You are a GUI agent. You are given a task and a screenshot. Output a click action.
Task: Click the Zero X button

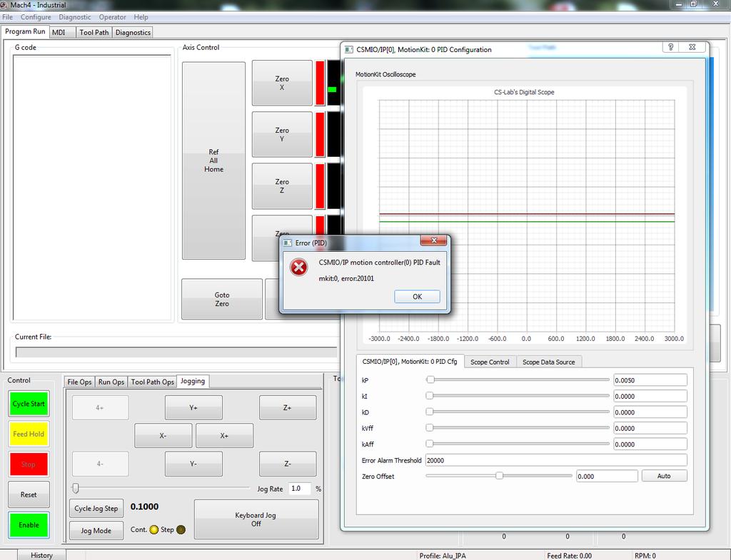[282, 83]
